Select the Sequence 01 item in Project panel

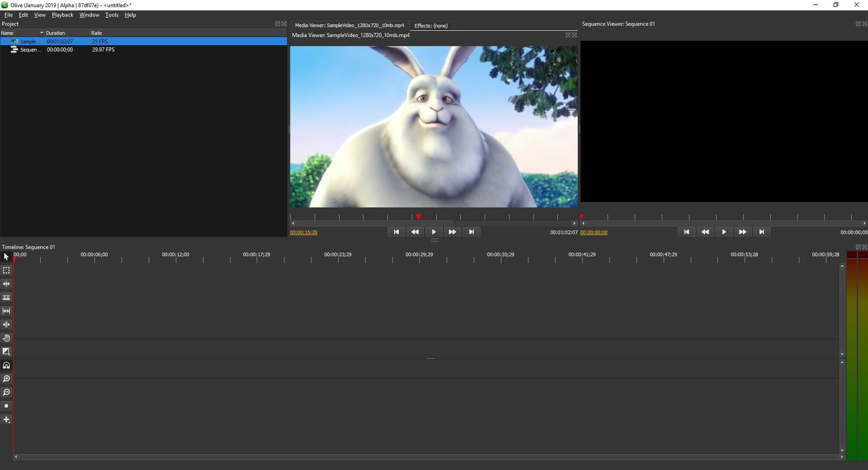[x=30, y=50]
